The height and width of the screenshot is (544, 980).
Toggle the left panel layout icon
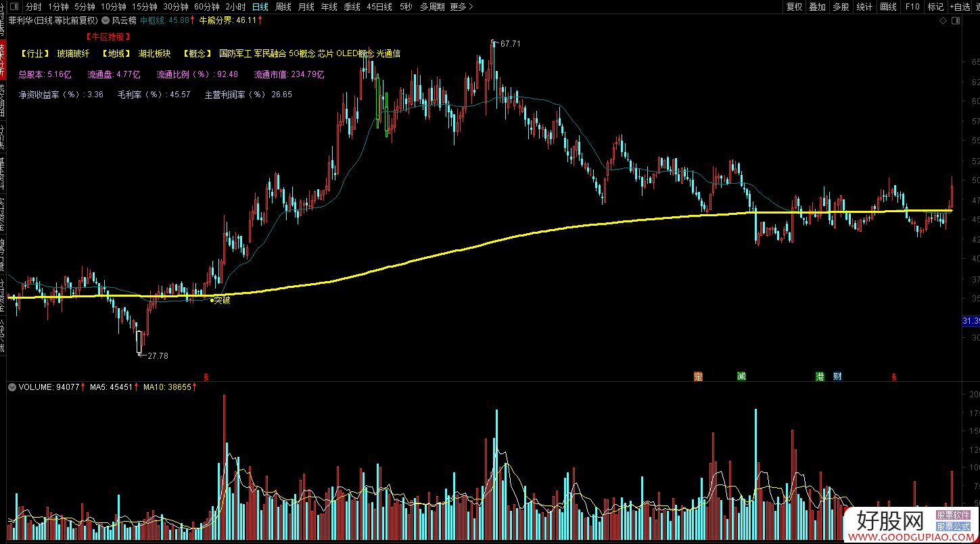click(13, 7)
